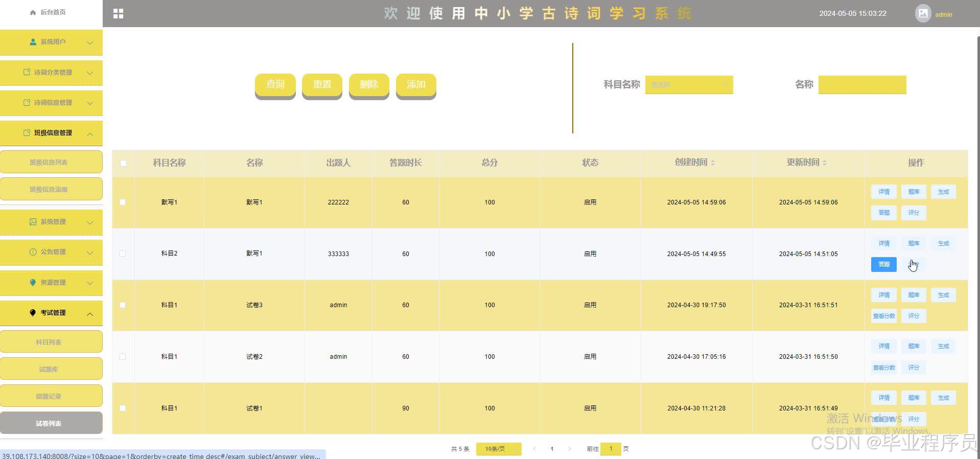Click the 查询 search button
Image resolution: width=980 pixels, height=459 pixels.
pyautogui.click(x=275, y=85)
